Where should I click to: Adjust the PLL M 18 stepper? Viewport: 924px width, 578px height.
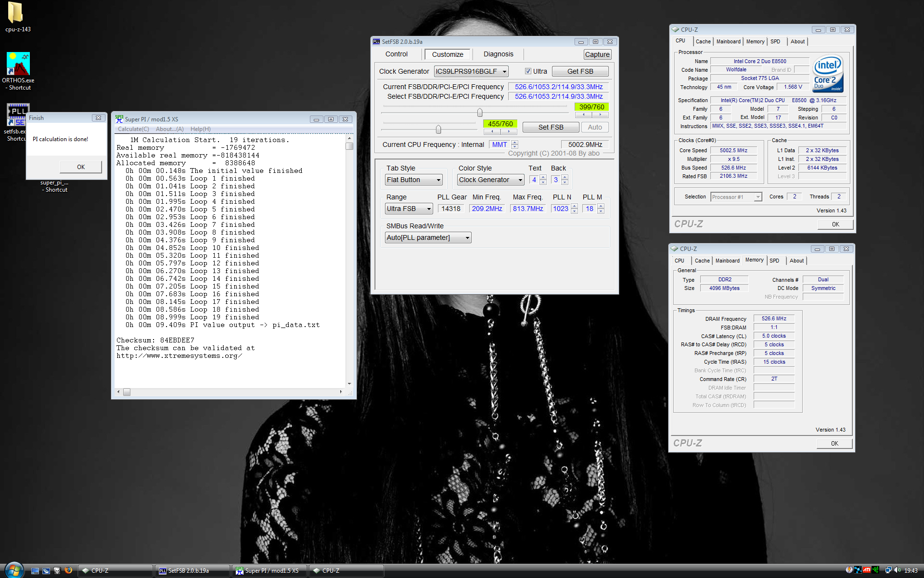pyautogui.click(x=601, y=209)
